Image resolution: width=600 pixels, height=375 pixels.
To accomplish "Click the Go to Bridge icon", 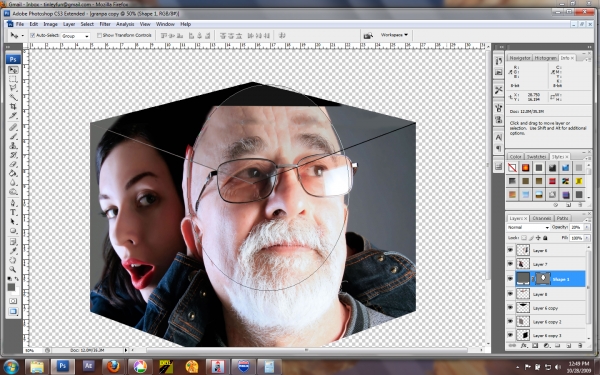I will [368, 35].
